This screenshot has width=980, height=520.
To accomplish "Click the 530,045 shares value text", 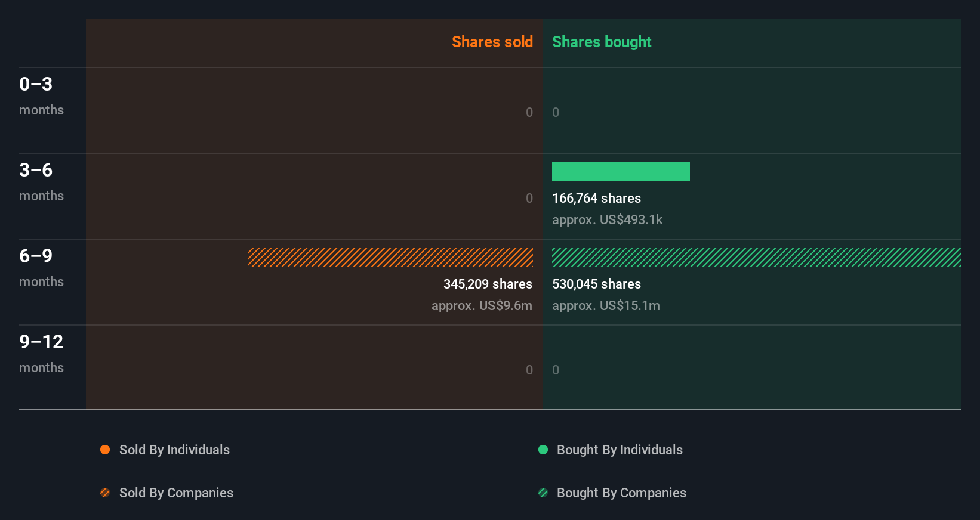I will point(596,284).
